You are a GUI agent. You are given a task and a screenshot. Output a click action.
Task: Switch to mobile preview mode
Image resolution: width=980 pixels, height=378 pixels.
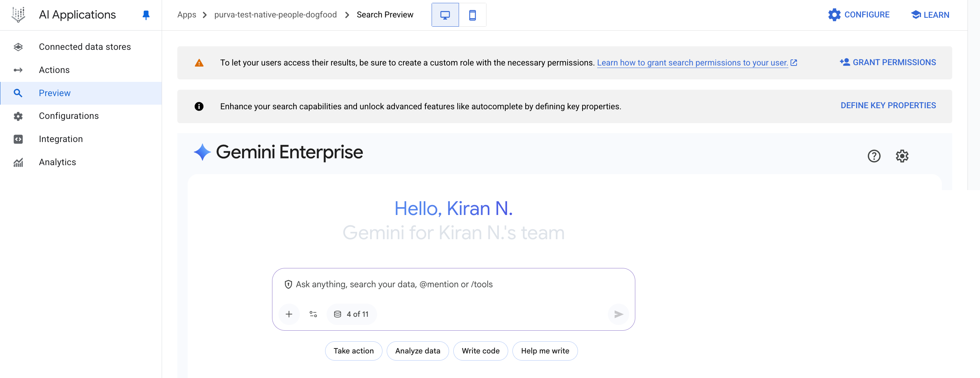472,15
